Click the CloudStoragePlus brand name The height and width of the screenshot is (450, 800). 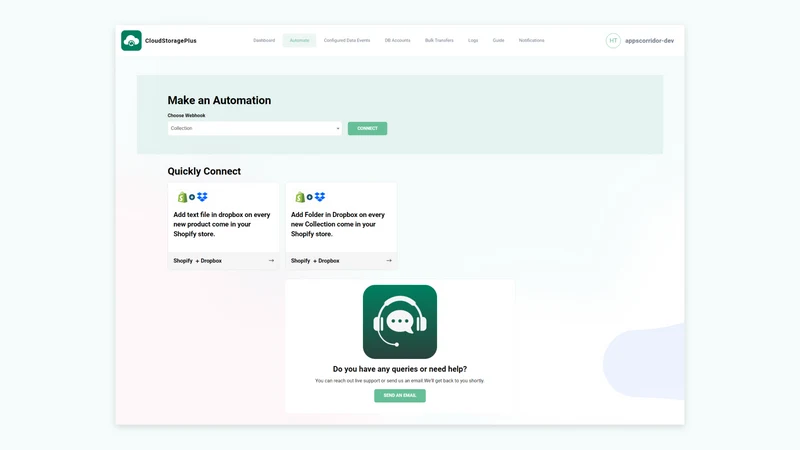[170, 41]
